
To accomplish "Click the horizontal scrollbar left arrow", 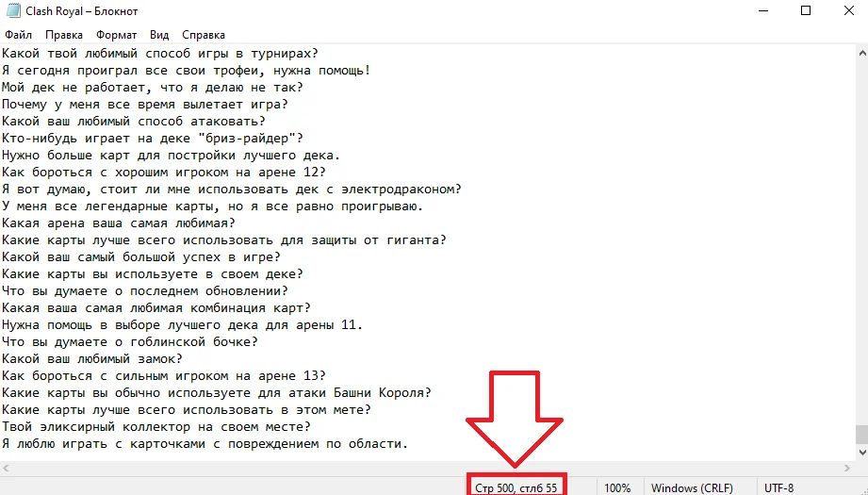I will pos(6,468).
